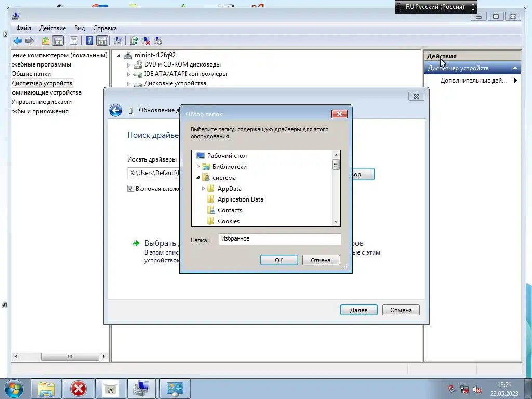Open File Explorer from the taskbar

[46, 389]
